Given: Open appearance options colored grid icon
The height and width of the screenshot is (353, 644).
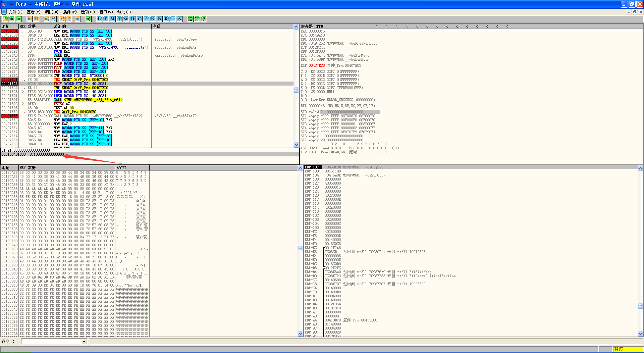Looking at the screenshot, I should (x=197, y=19).
